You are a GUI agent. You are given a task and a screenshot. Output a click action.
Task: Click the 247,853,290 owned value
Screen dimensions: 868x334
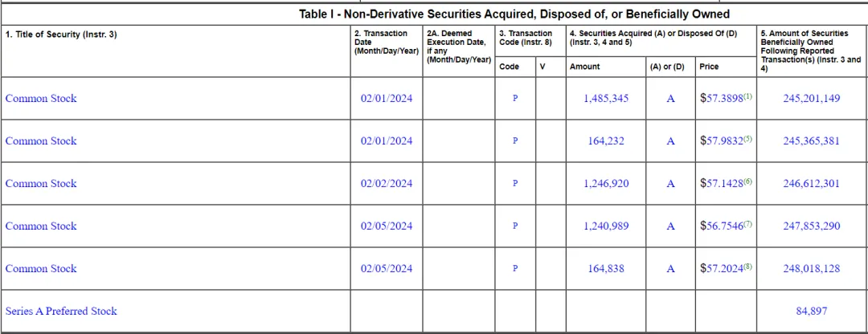tap(812, 226)
